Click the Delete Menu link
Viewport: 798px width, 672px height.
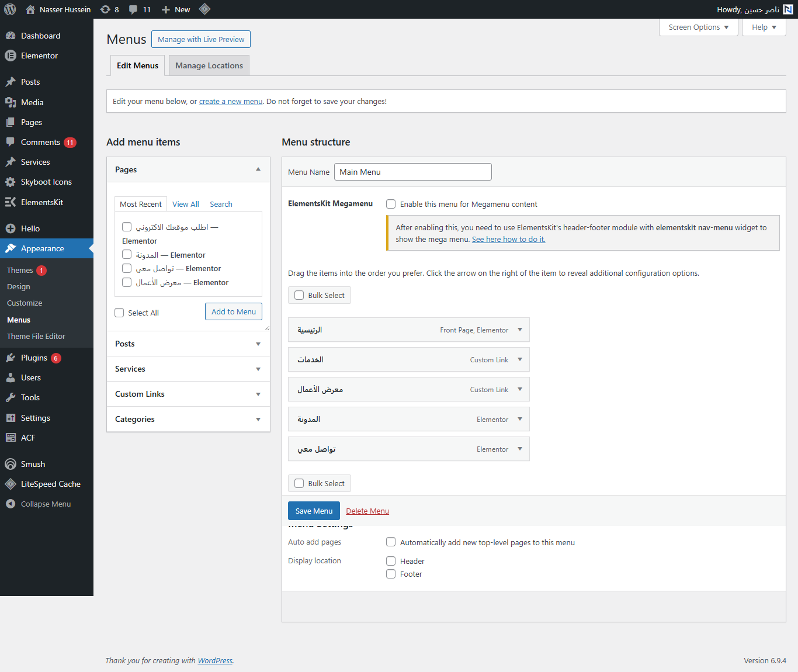point(367,511)
